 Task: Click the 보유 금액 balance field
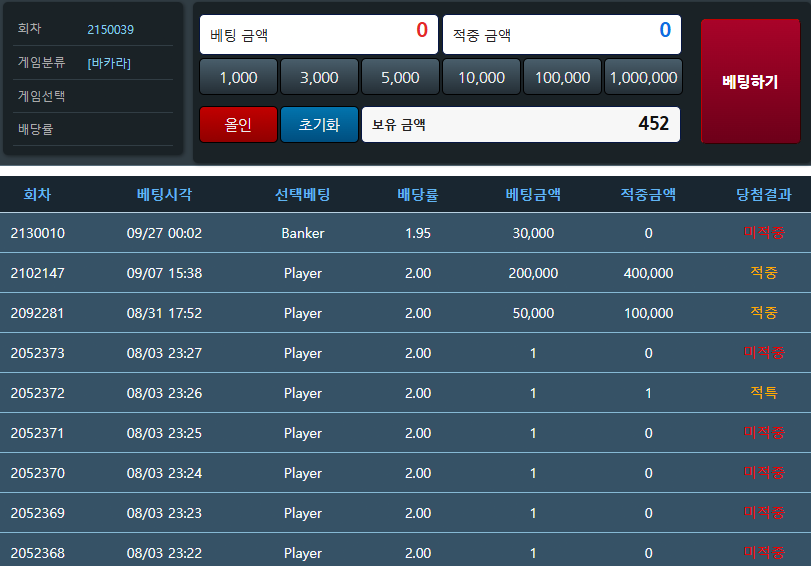coord(521,124)
